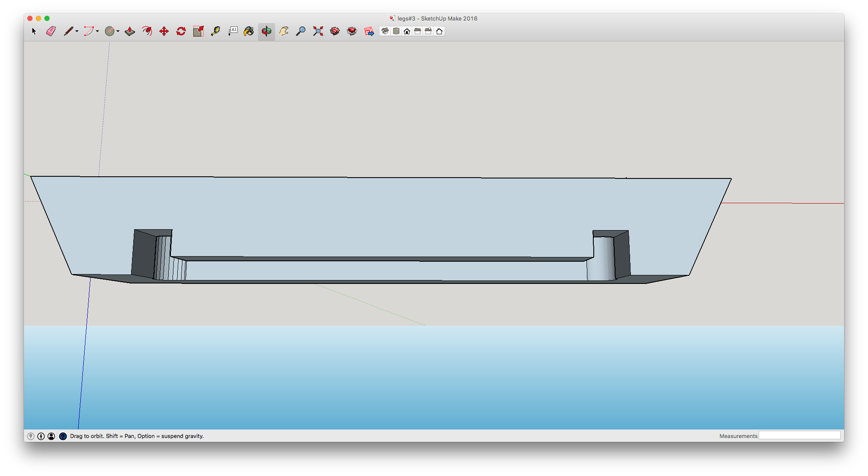Select the Pan hand tool
868x476 pixels.
click(x=284, y=31)
